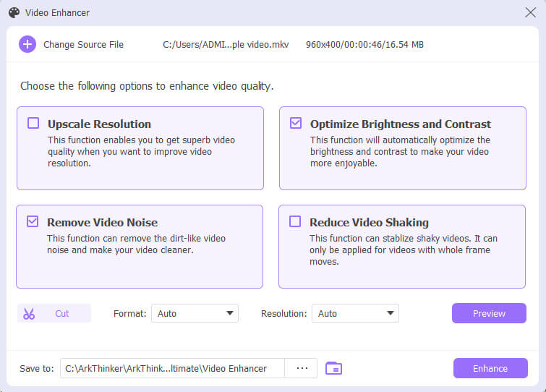Click the Format: label
Viewport: 546px width, 392px height.
[130, 314]
